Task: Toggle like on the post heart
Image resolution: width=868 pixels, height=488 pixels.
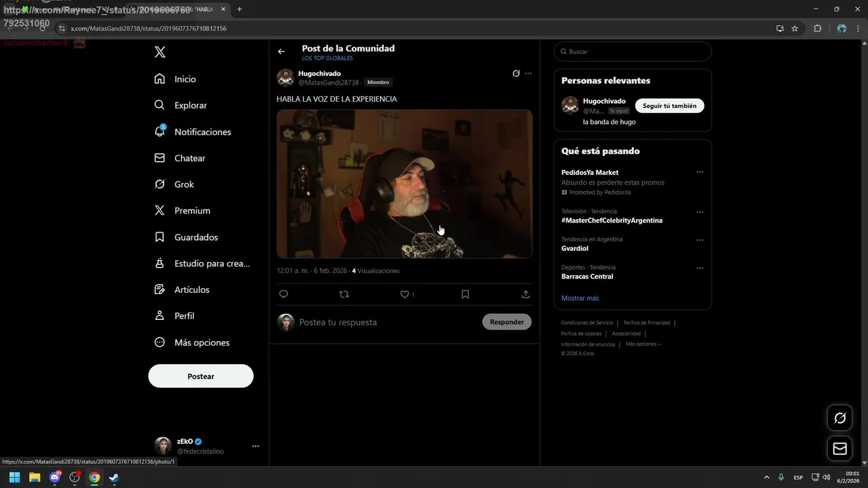Action: 405,294
